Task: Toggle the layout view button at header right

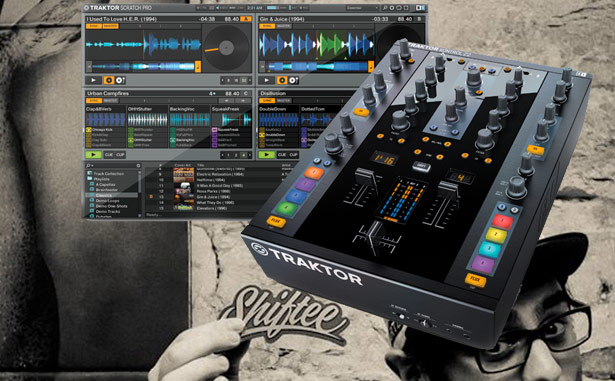Action: pyautogui.click(x=420, y=8)
